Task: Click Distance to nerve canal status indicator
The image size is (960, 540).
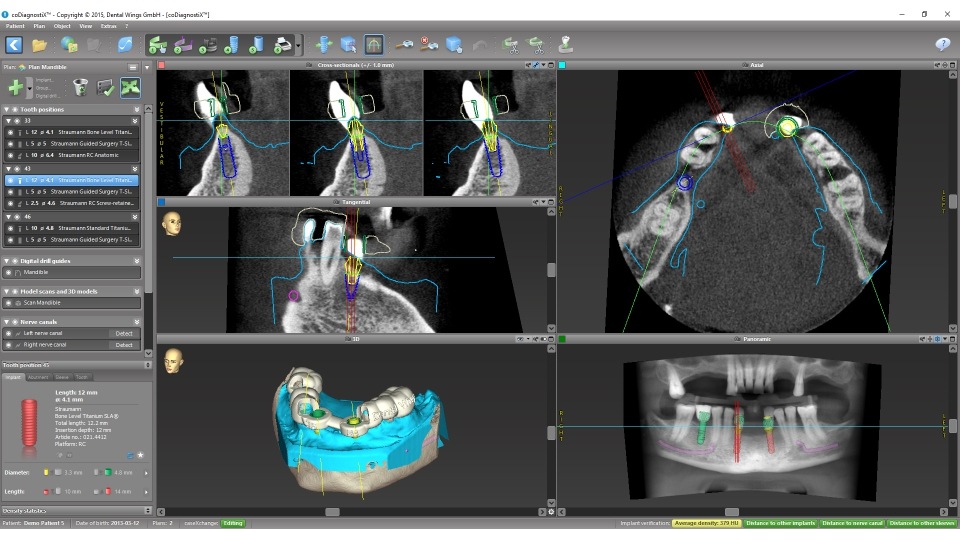Action: 852,523
